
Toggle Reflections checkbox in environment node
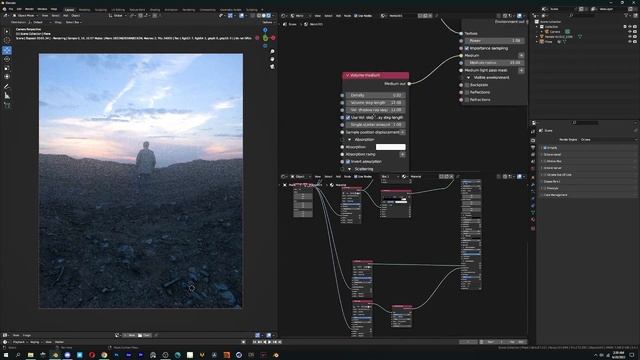(x=467, y=92)
